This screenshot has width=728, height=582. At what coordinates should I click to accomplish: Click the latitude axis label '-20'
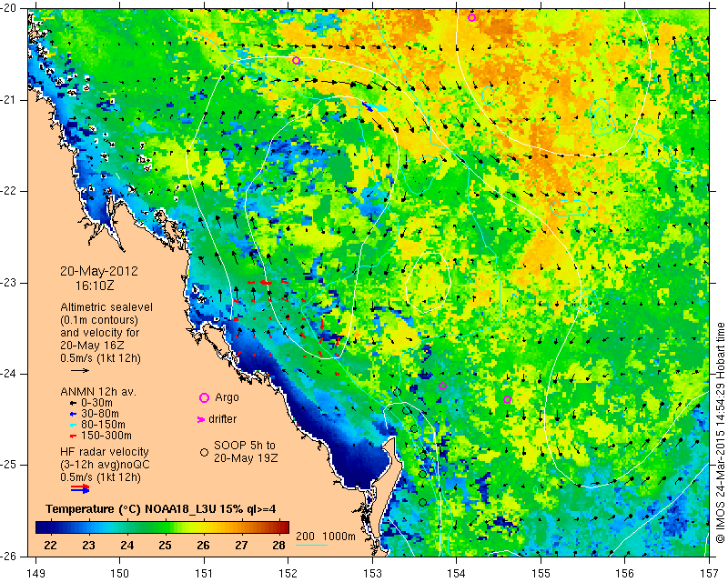9,8
